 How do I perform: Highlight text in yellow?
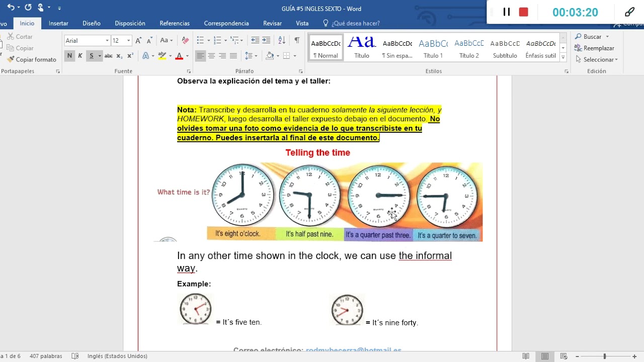162,56
